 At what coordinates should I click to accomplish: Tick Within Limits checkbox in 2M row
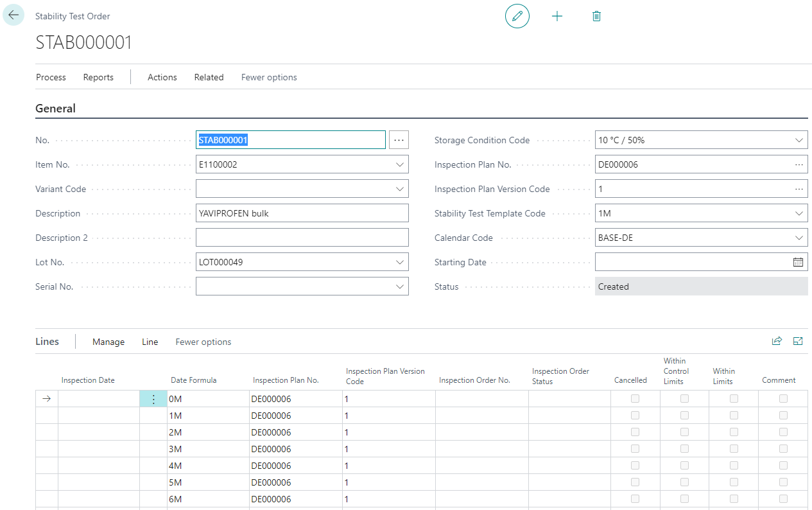(734, 432)
